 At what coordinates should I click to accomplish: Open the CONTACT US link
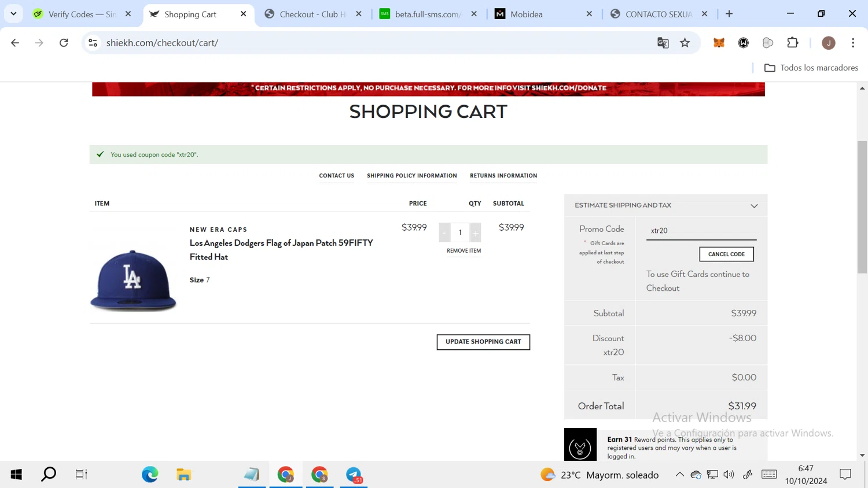click(337, 176)
